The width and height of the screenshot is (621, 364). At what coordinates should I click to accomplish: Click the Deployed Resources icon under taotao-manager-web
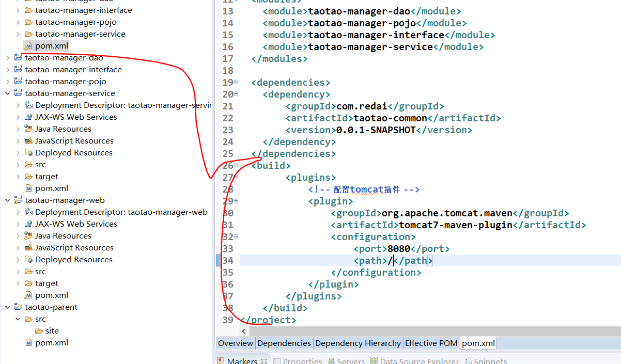tap(28, 260)
